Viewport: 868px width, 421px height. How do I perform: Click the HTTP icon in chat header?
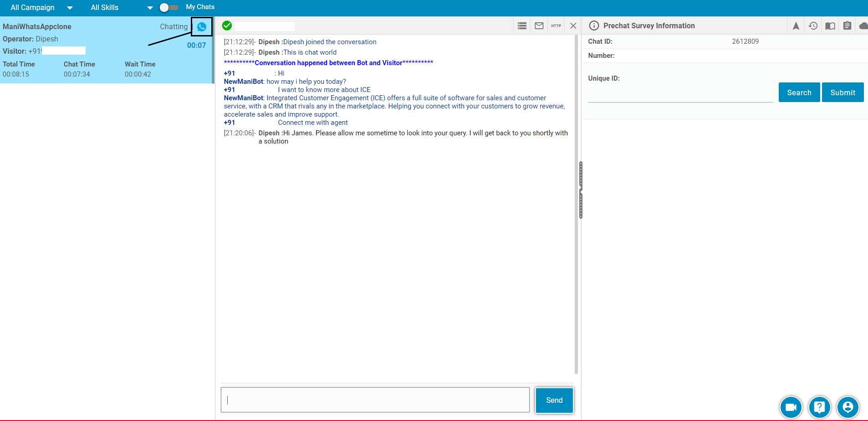(556, 26)
